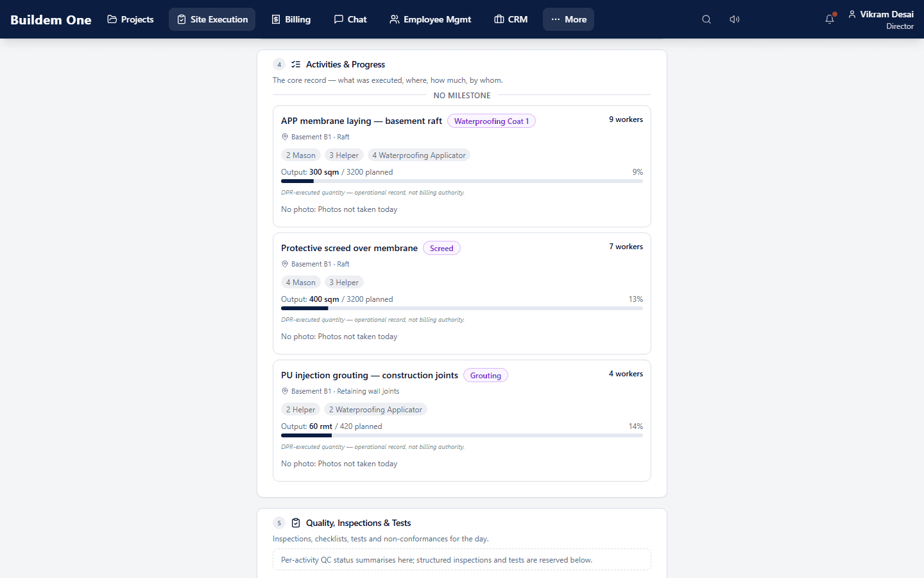Click the 9 workers count

pos(626,119)
